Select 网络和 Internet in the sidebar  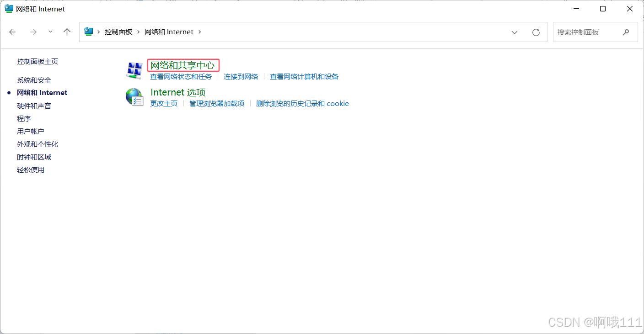(42, 92)
